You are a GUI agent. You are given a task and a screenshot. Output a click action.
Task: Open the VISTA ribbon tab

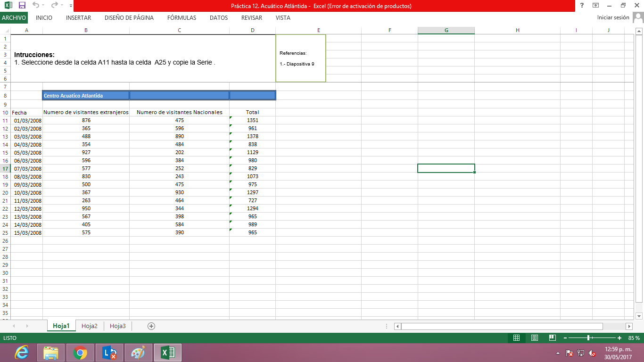[x=283, y=18]
